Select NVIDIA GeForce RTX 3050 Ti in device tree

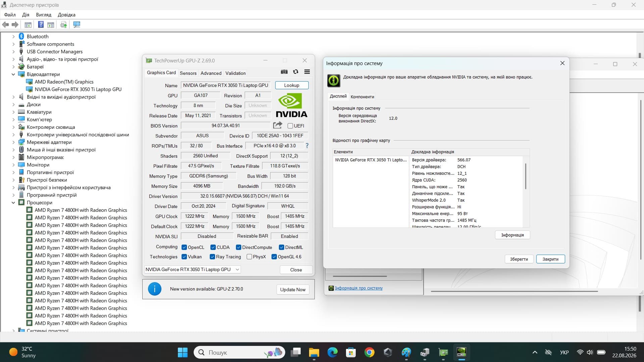click(x=78, y=89)
